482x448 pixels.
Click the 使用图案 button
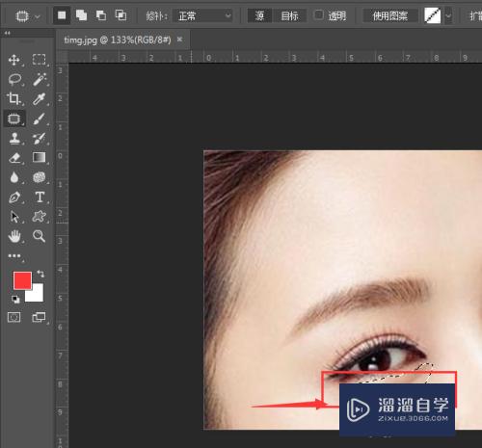(390, 15)
